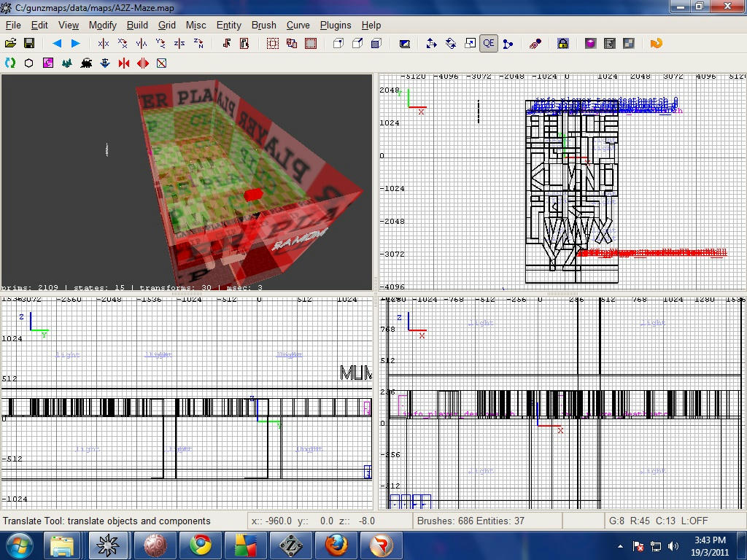Click the train icon on the second toolbar row
This screenshot has width=747, height=560.
(x=85, y=63)
